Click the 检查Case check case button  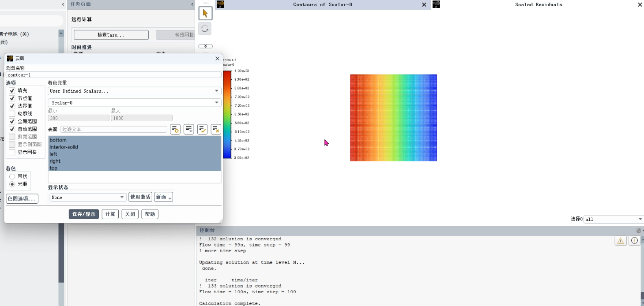pos(111,35)
